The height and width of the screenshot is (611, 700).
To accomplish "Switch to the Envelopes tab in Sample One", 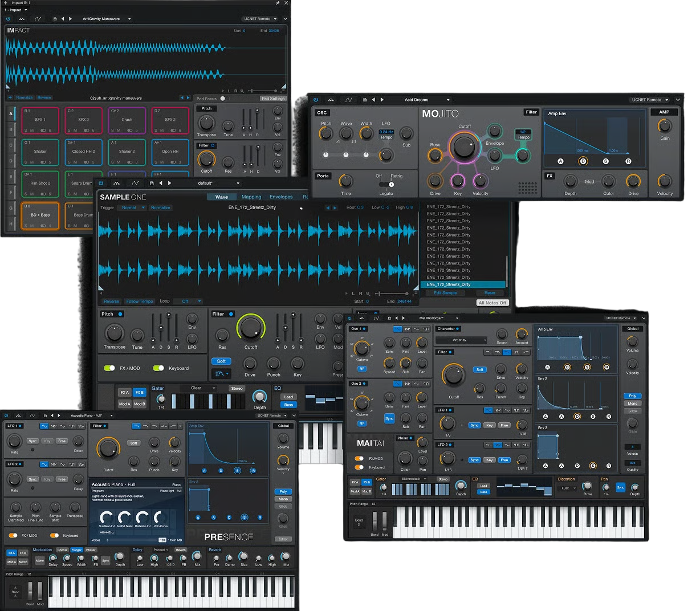I will [281, 197].
